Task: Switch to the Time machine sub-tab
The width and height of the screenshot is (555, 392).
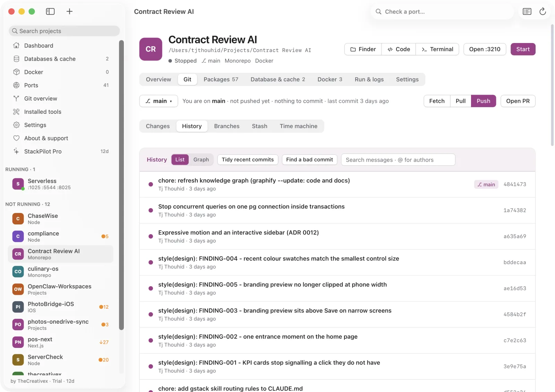Action: 299,126
